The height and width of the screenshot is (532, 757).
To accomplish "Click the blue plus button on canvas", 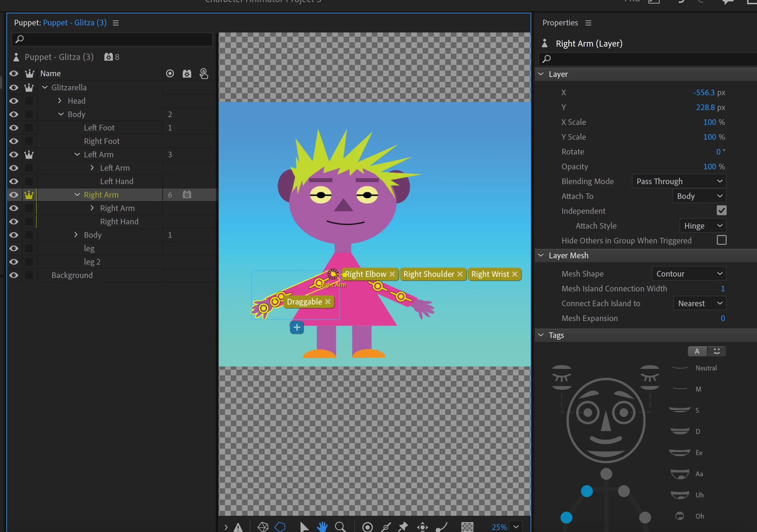I will [297, 327].
